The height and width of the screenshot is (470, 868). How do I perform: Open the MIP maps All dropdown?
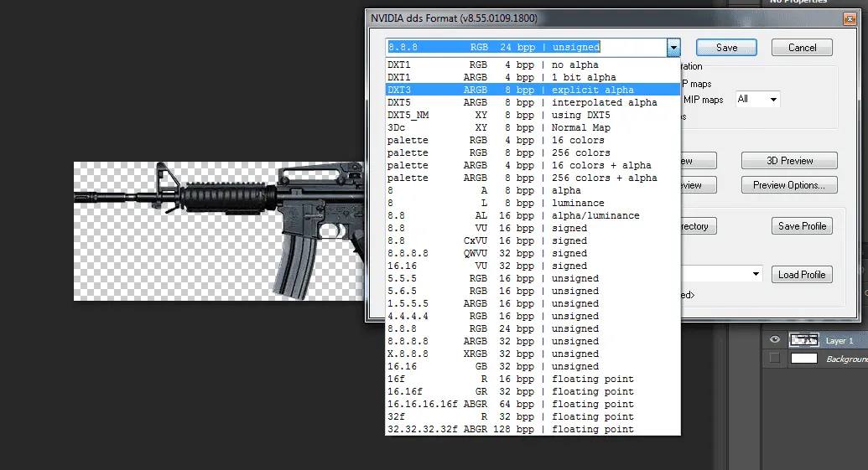757,99
